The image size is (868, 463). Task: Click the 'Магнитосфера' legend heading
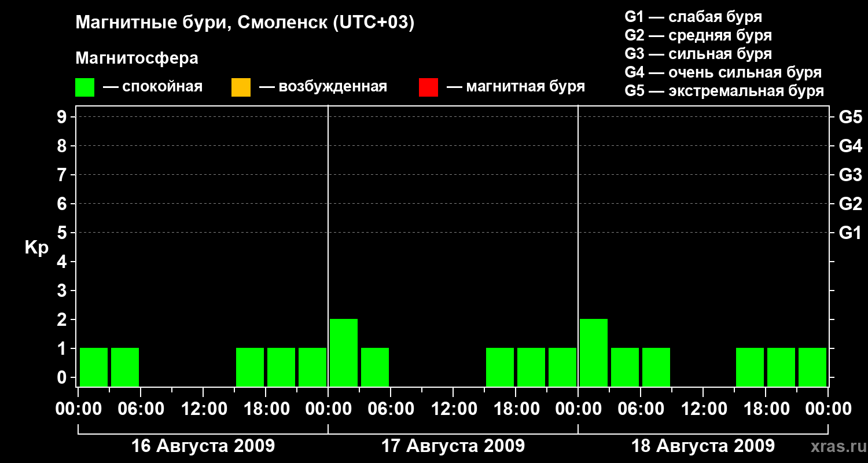click(137, 58)
